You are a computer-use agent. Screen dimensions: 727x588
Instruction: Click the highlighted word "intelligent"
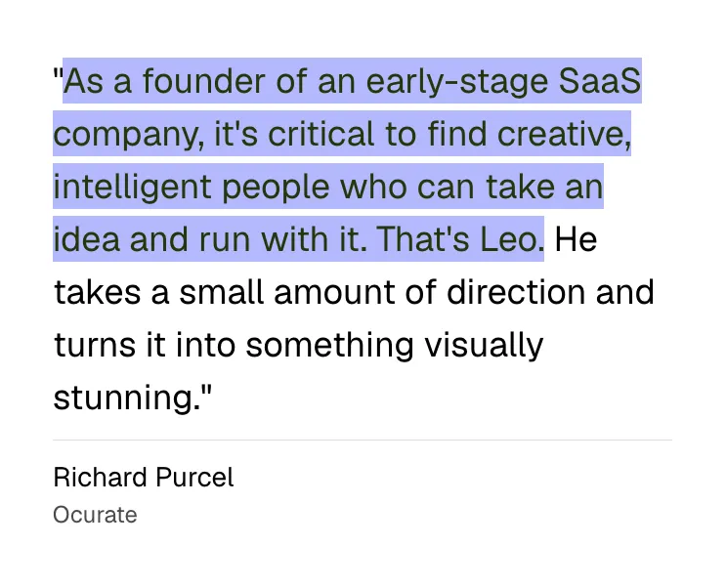coord(132,188)
